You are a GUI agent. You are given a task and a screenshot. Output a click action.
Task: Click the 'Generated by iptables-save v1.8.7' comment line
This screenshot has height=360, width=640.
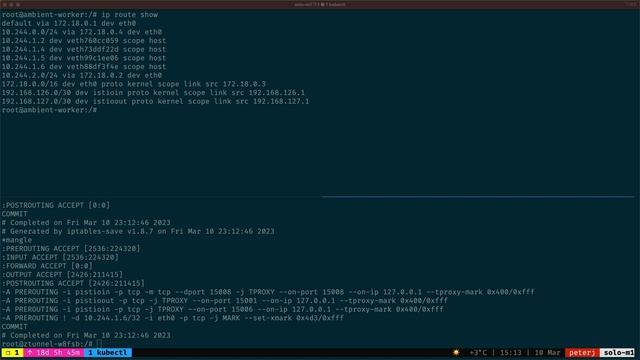(x=138, y=231)
